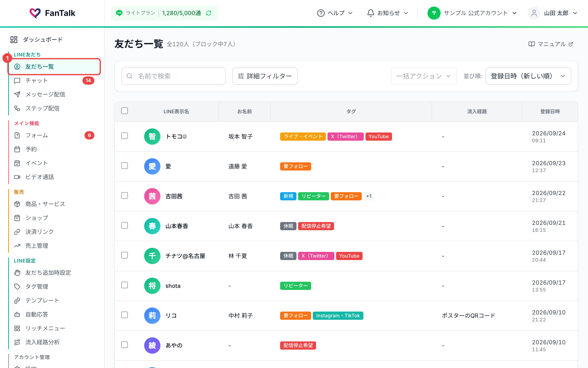This screenshot has height=368, width=588.
Task: Open the dashboard grid icon
Action: point(14,39)
